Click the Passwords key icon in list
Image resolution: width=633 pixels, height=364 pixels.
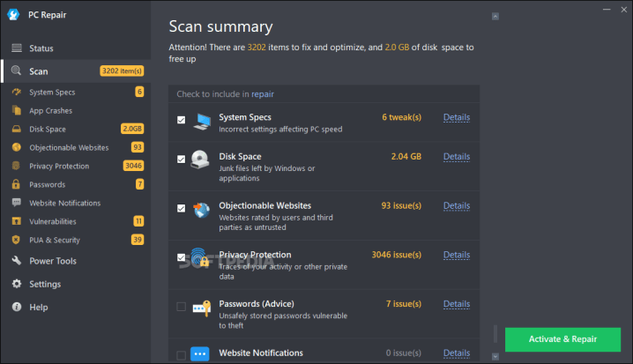201,308
